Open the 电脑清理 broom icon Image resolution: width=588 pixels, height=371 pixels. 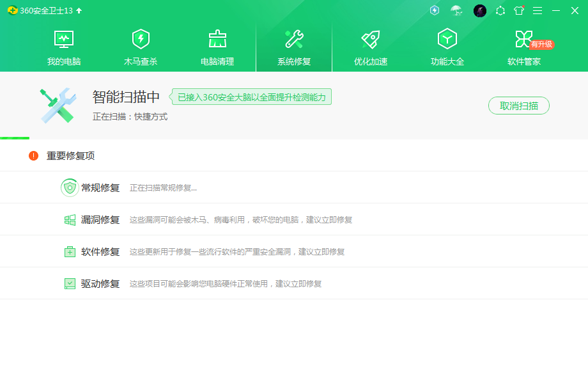(x=217, y=39)
